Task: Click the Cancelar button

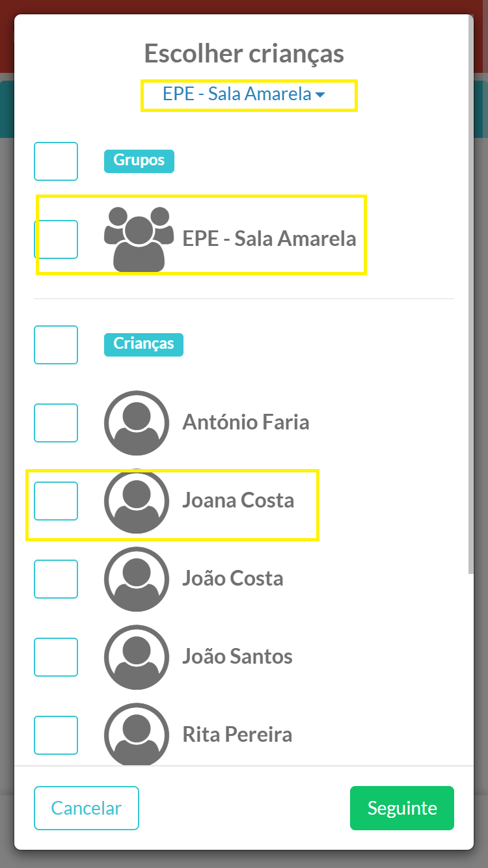Action: coord(87,808)
